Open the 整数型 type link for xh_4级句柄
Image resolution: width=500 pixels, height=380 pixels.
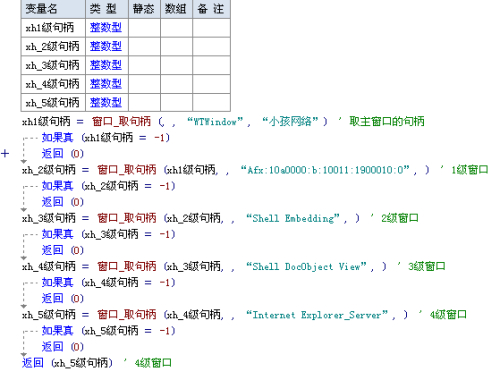(x=106, y=84)
